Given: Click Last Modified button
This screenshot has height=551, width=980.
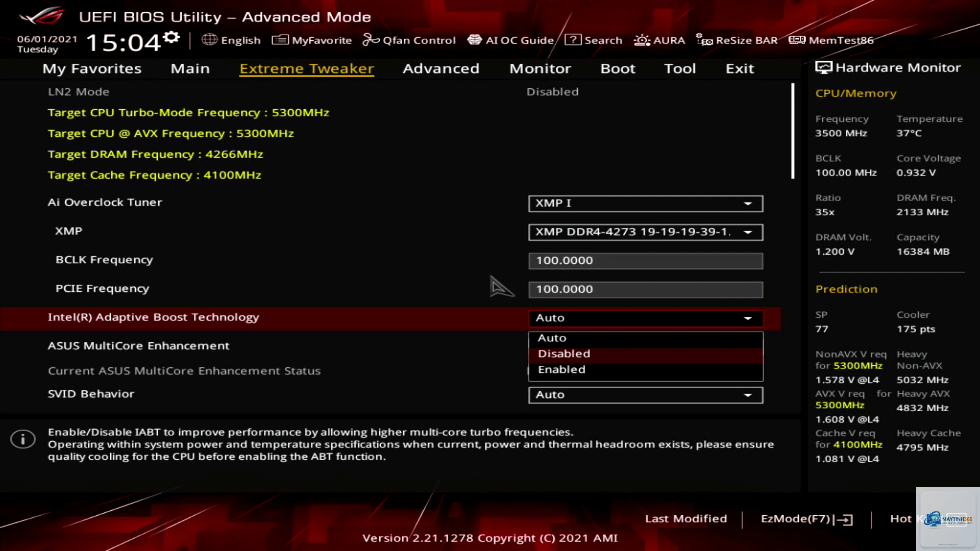Looking at the screenshot, I should [x=686, y=519].
